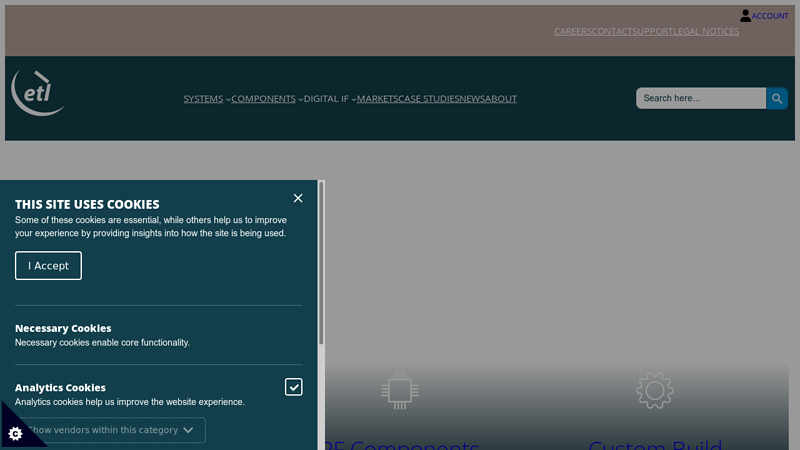Open the News page link
Viewport: 800px width, 450px height.
(471, 99)
